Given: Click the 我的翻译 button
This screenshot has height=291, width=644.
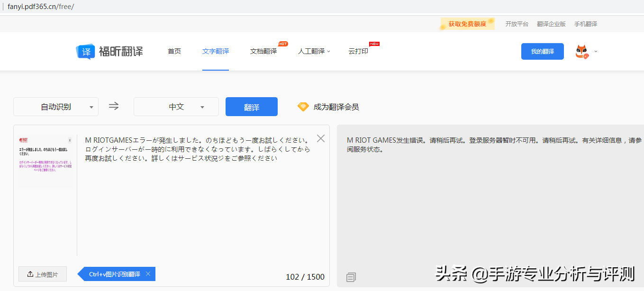Looking at the screenshot, I should pos(543,51).
